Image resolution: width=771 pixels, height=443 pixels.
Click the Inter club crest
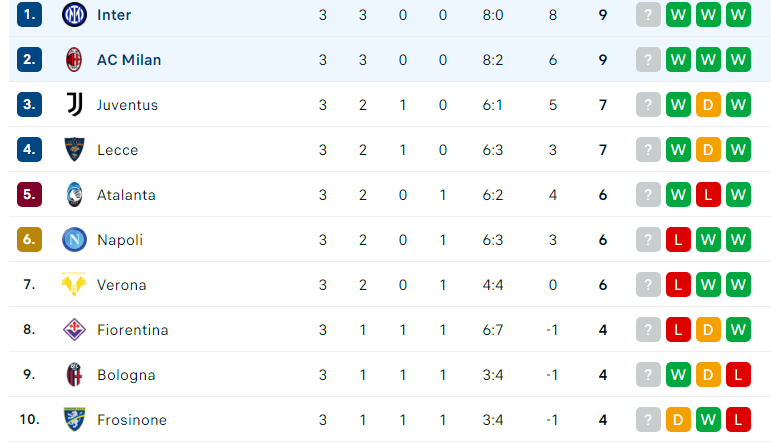[74, 15]
